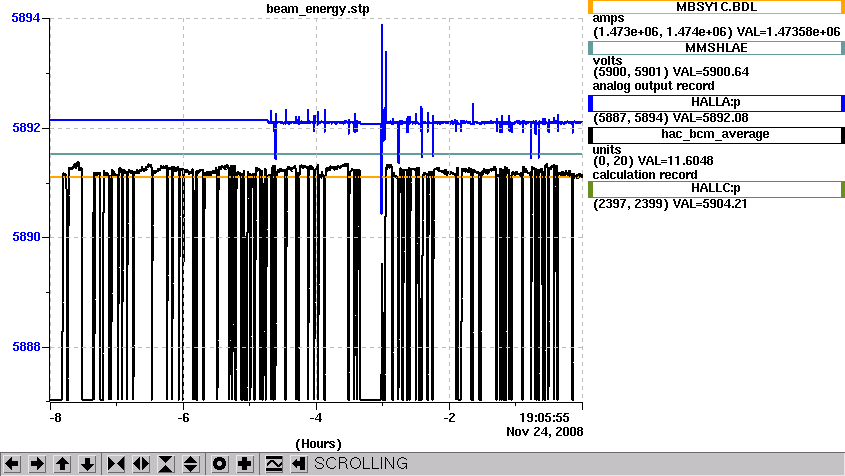Click the 5892 y-axis label
845x476 pixels.
pyautogui.click(x=26, y=128)
